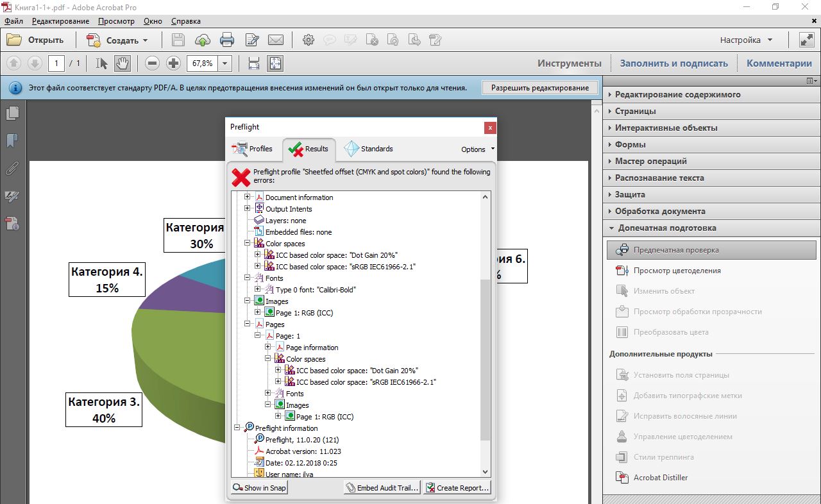Open the Bookmarks sidebar panel
This screenshot has height=504, width=821.
click(x=12, y=140)
